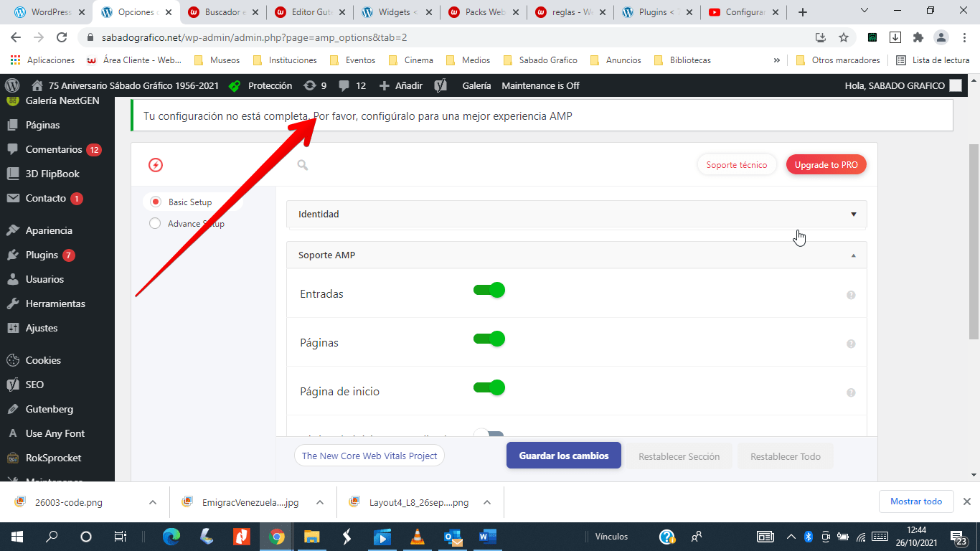The image size is (980, 551).
Task: Click Restablecer Todo button
Action: coord(786,456)
